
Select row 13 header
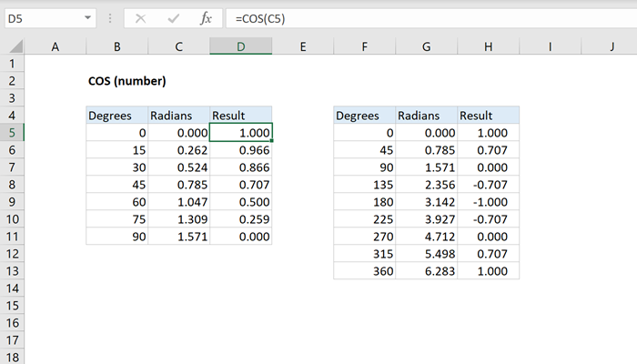pos(12,271)
